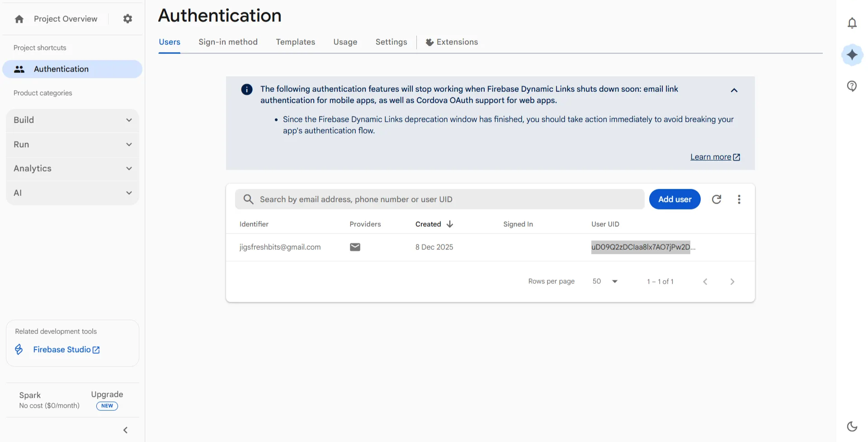Expand the Run category
This screenshot has width=868, height=442.
click(72, 145)
